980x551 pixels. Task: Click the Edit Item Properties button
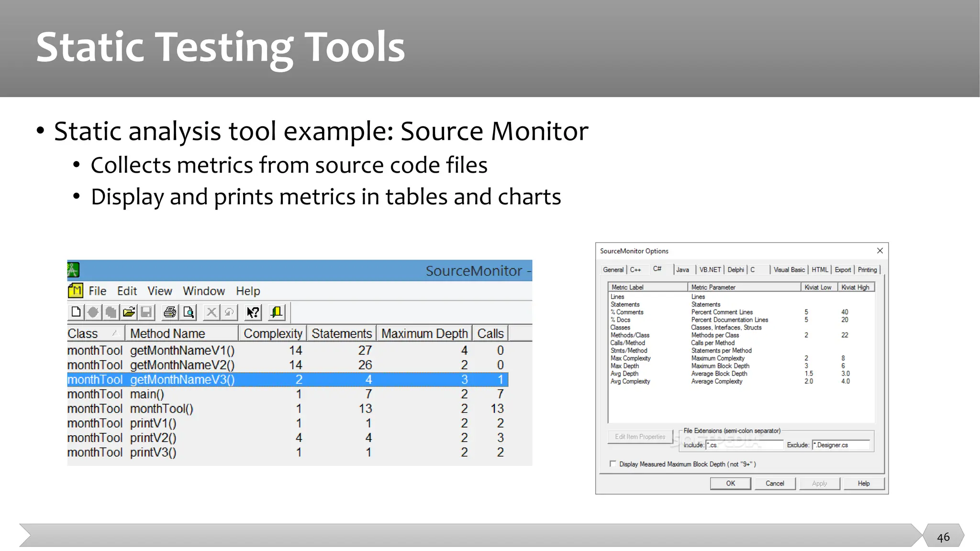[640, 437]
